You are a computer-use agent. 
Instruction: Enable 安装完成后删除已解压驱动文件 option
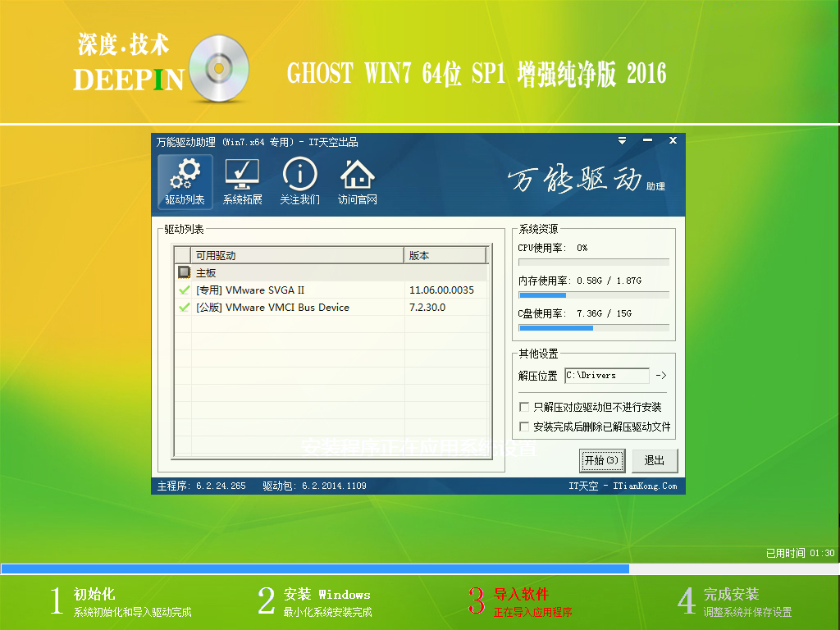524,427
